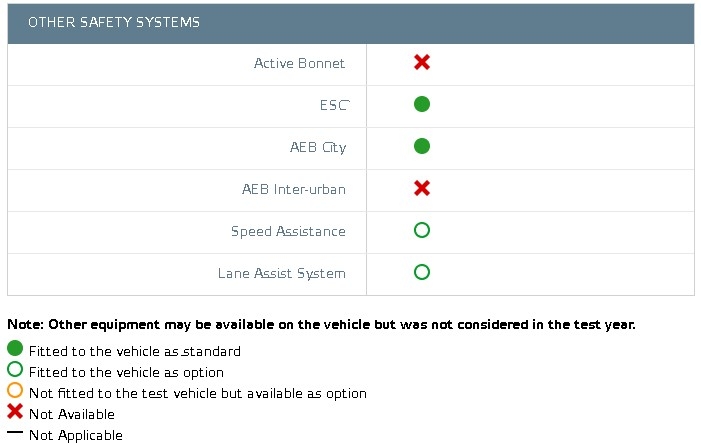
Task: Click the red X icon for Active Bonnet
Action: click(422, 62)
